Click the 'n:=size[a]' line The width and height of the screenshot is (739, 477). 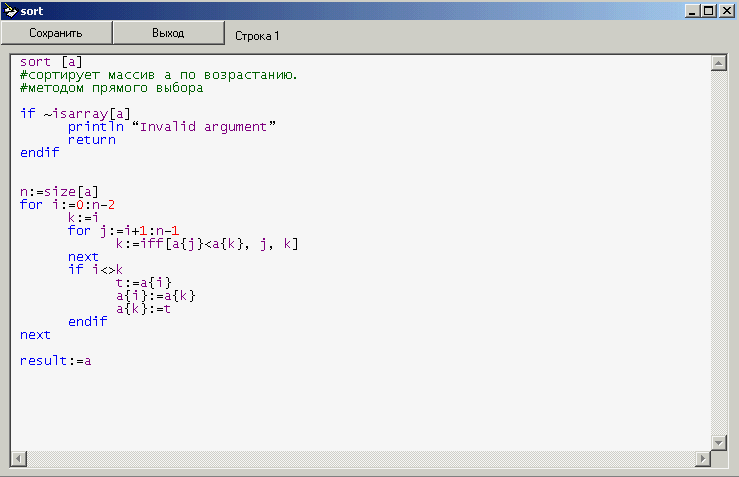click(x=59, y=192)
